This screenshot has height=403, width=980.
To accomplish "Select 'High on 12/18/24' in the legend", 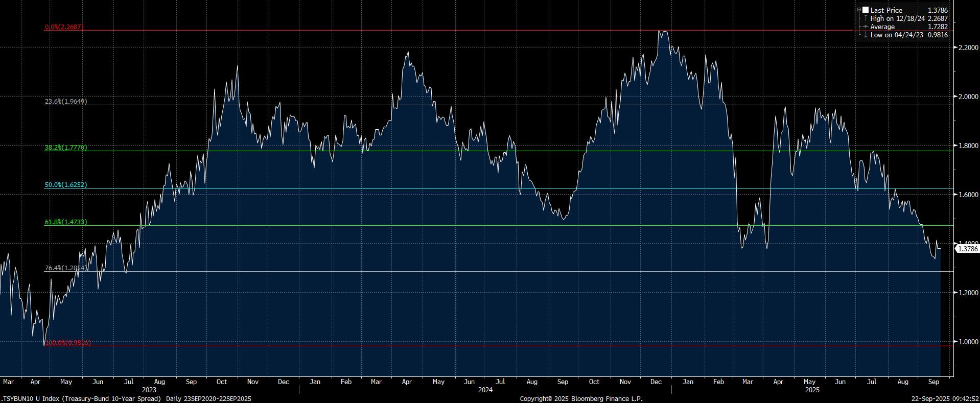I will [x=898, y=18].
